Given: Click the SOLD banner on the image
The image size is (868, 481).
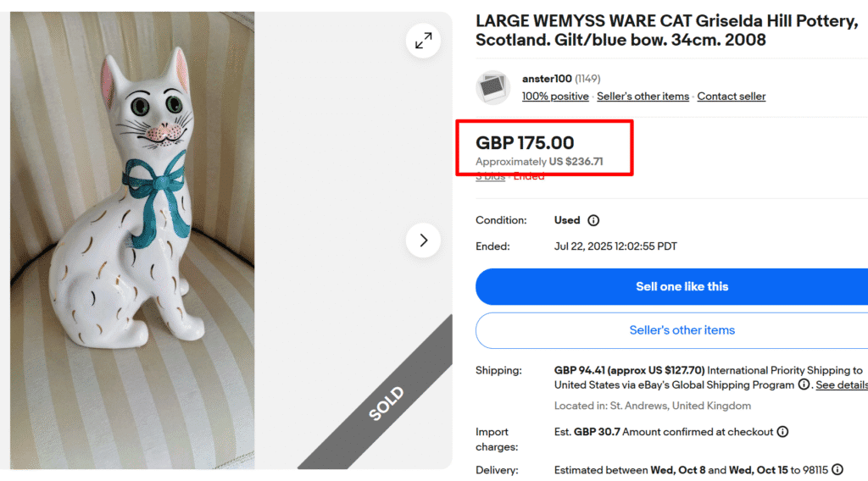Looking at the screenshot, I should 387,404.
